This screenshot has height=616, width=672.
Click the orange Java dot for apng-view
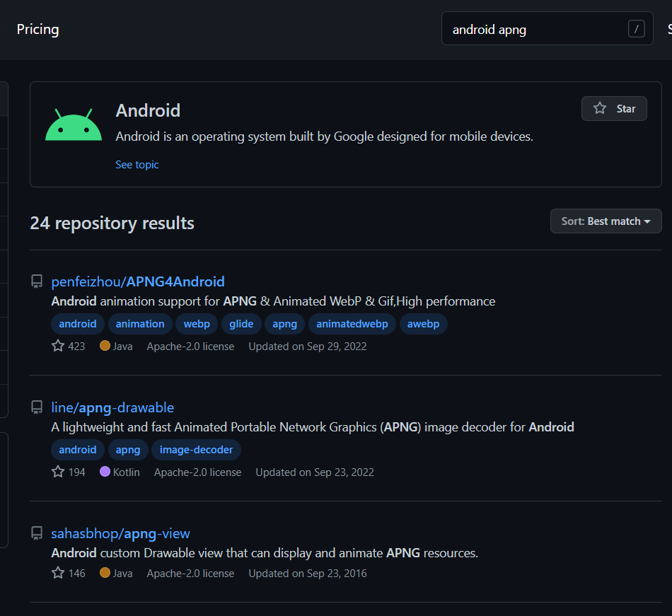[x=105, y=573]
